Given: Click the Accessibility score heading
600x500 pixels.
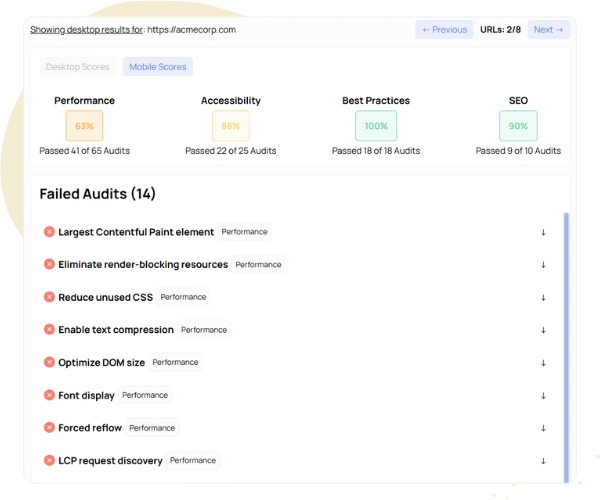Looking at the screenshot, I should pos(231,101).
